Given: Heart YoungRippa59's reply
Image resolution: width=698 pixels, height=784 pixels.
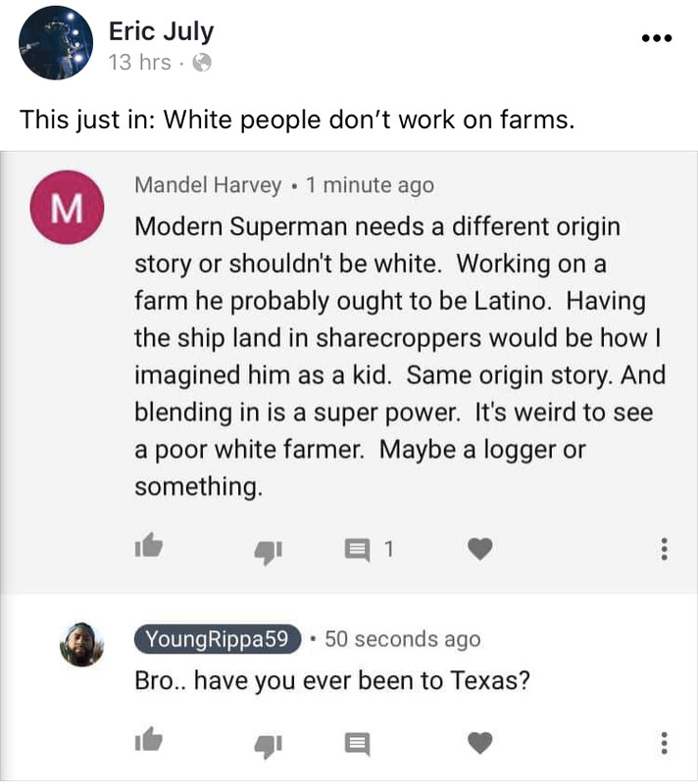Looking at the screenshot, I should [478, 745].
